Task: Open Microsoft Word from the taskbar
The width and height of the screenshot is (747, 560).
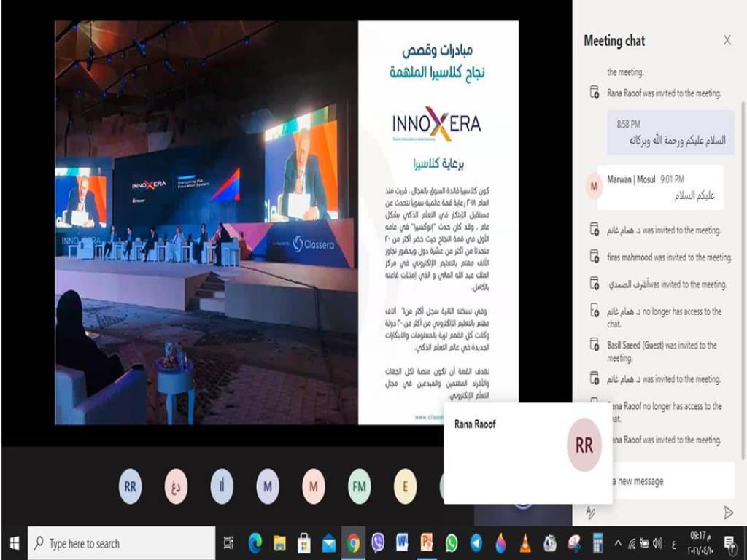Action: click(x=402, y=543)
